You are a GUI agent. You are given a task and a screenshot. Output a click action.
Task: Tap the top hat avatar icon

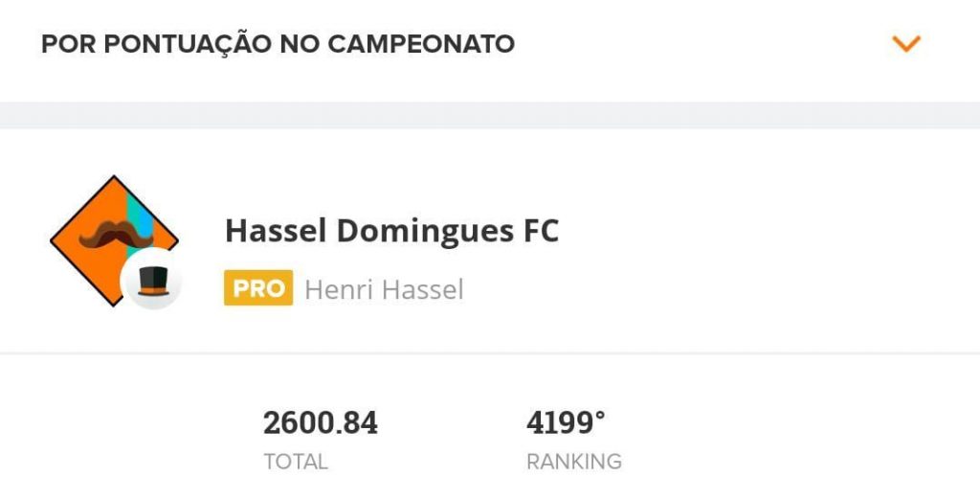point(151,282)
